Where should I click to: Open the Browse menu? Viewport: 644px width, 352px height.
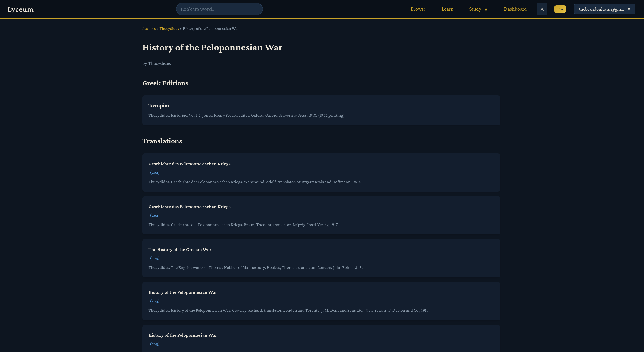(418, 9)
